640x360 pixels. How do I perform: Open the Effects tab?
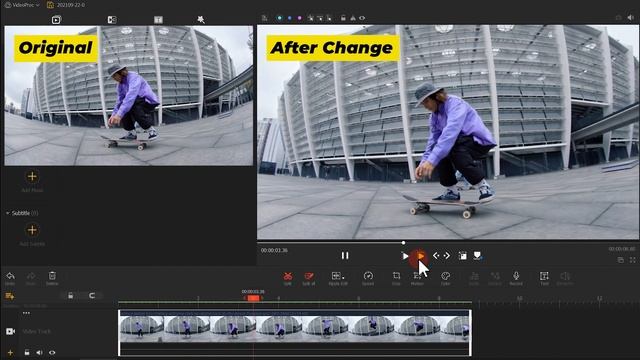(201, 20)
